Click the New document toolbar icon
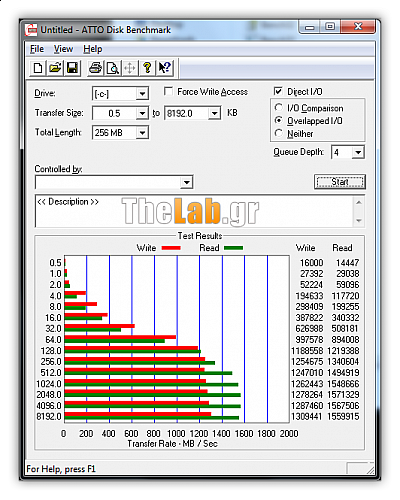 tap(38, 68)
